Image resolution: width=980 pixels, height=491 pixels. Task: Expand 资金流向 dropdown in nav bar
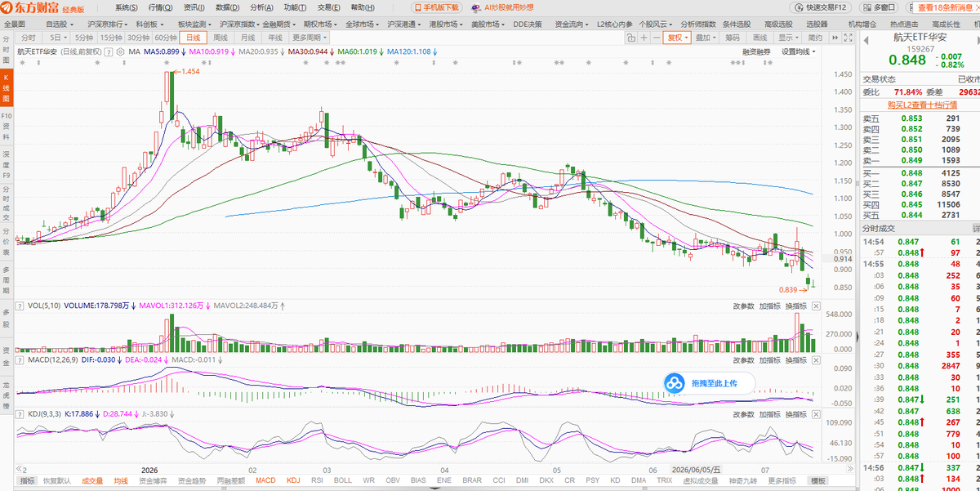click(572, 24)
